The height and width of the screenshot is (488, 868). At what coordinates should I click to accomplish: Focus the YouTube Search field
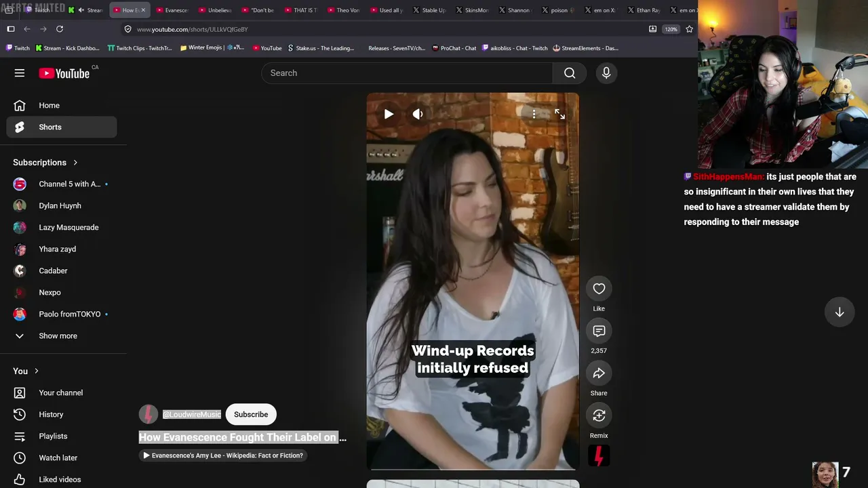pos(407,73)
